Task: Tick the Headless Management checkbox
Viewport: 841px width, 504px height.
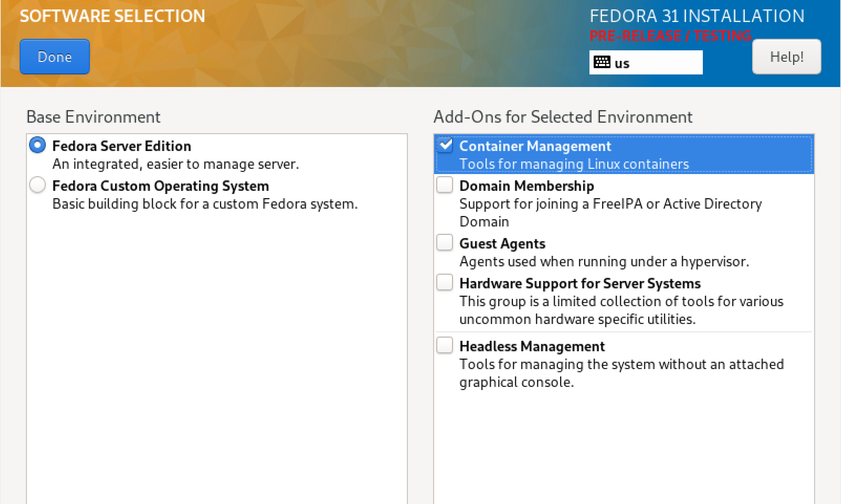Action: [x=445, y=345]
